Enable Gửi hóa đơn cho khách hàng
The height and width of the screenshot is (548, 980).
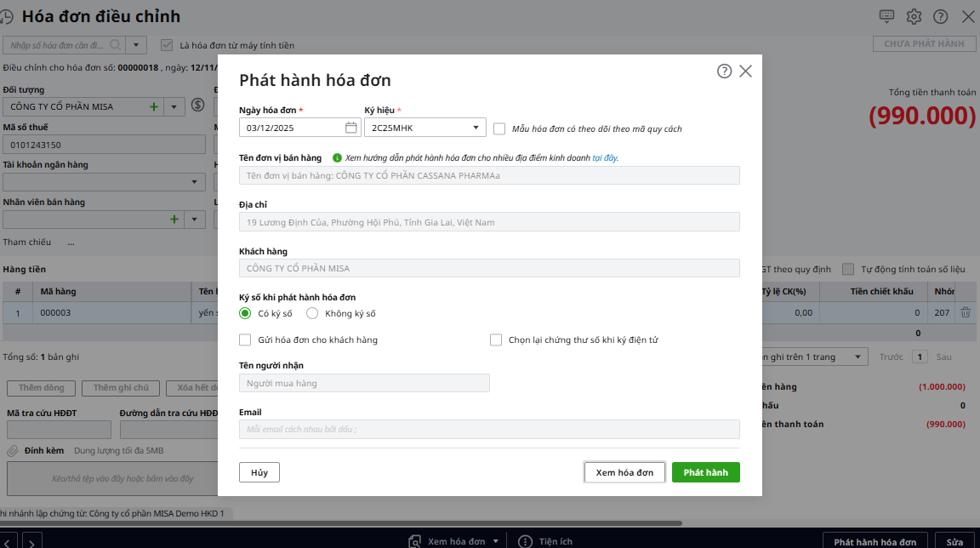click(245, 340)
